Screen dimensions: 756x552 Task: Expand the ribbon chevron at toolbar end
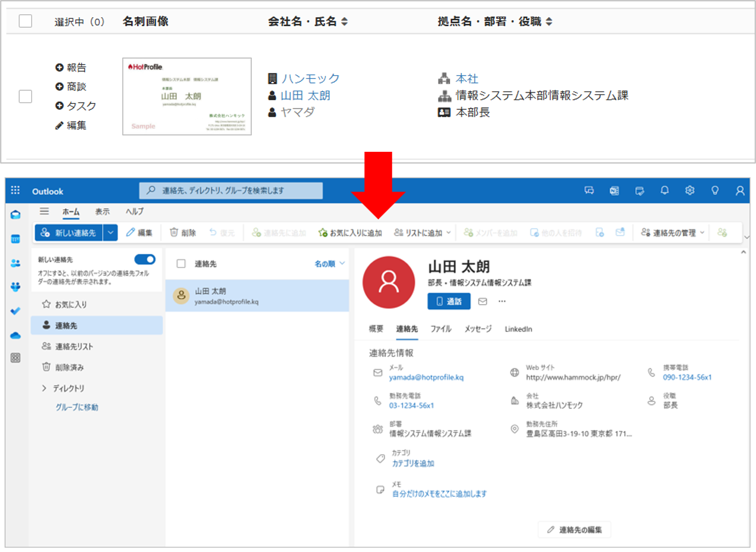coord(747,237)
